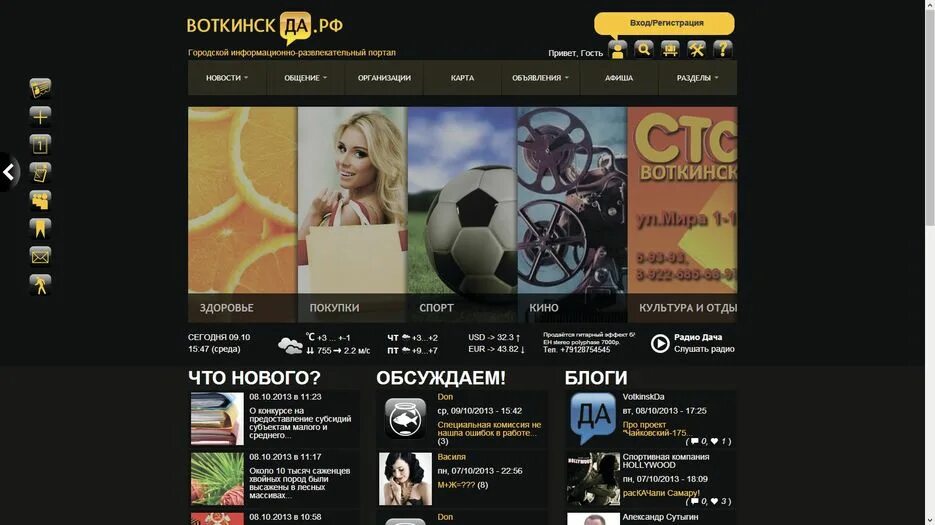
Task: Click the ВОТКИНСК ДА.РФ logo
Action: click(265, 27)
